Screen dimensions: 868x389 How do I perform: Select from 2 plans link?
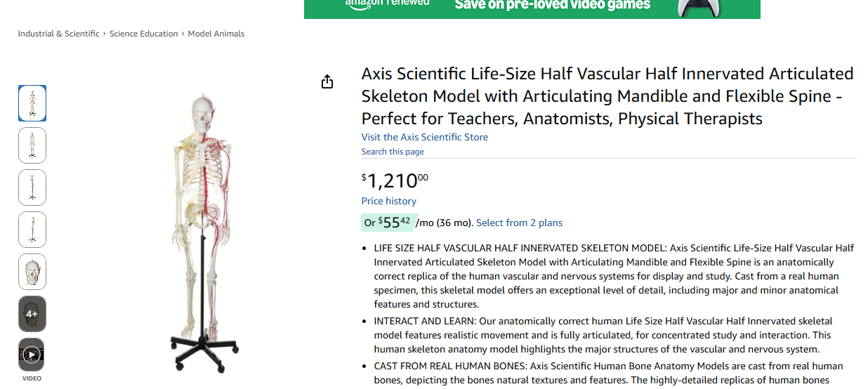(519, 223)
